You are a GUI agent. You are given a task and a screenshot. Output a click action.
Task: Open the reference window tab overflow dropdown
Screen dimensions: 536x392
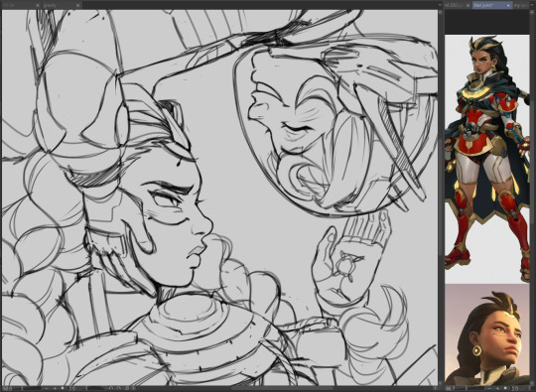[532, 5]
